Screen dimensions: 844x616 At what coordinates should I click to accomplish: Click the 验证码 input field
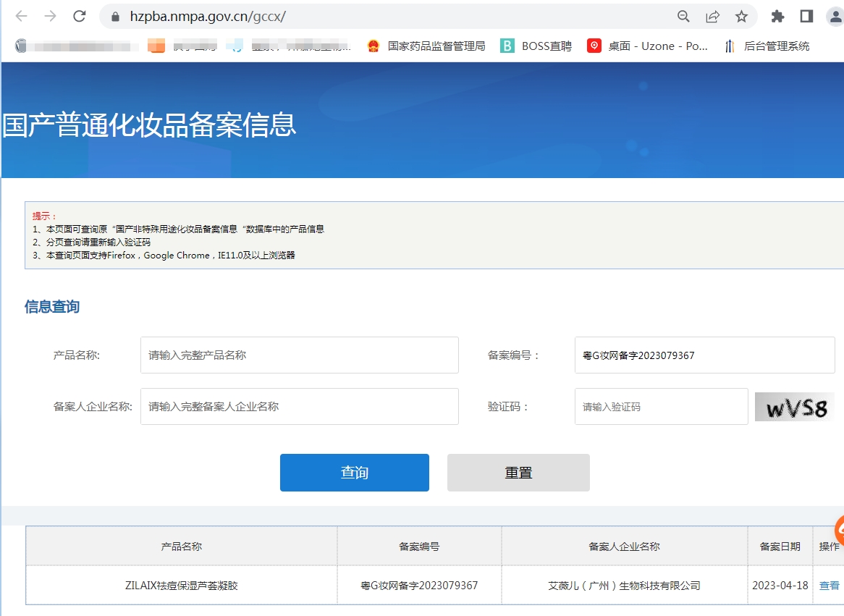[x=661, y=406]
